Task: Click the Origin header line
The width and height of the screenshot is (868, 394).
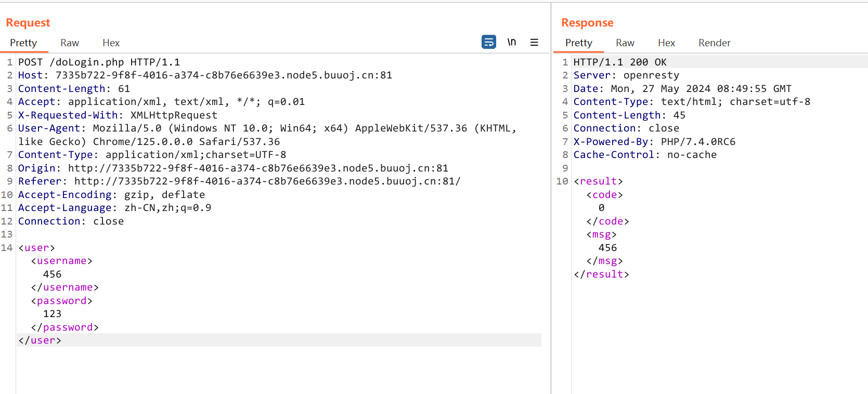Action: 233,168
